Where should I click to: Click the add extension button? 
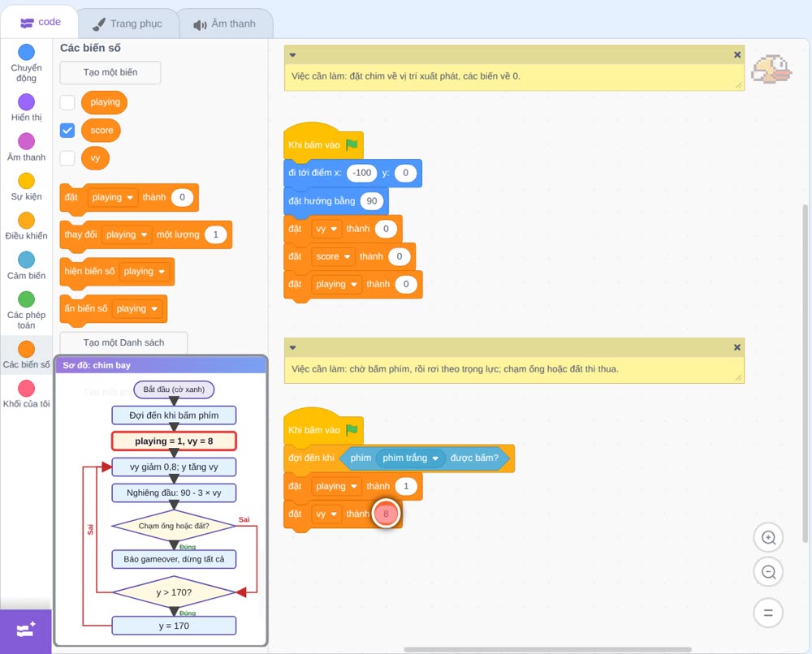click(26, 630)
